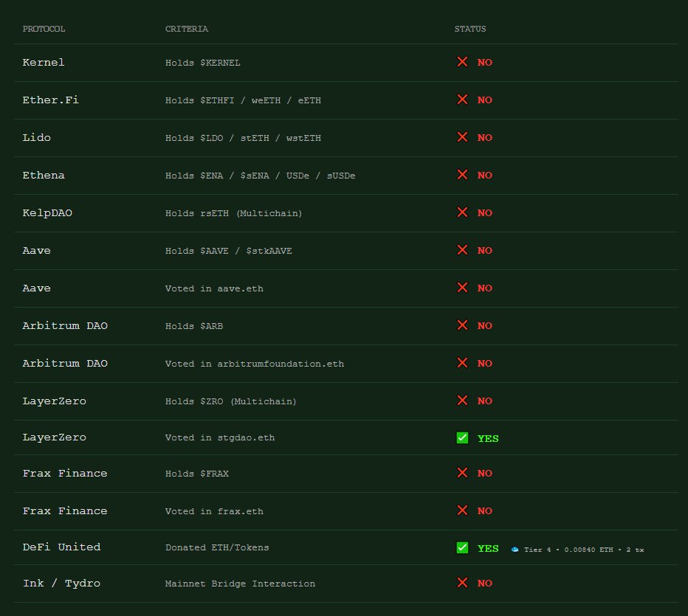Click Aave in the Voted in aave.eth row
688x616 pixels.
tap(36, 288)
